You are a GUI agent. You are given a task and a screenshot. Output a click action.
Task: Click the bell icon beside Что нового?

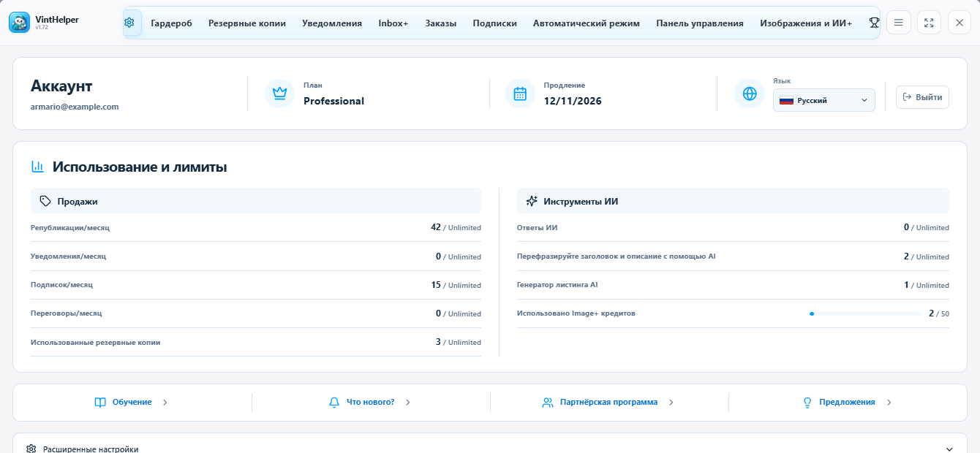[334, 402]
